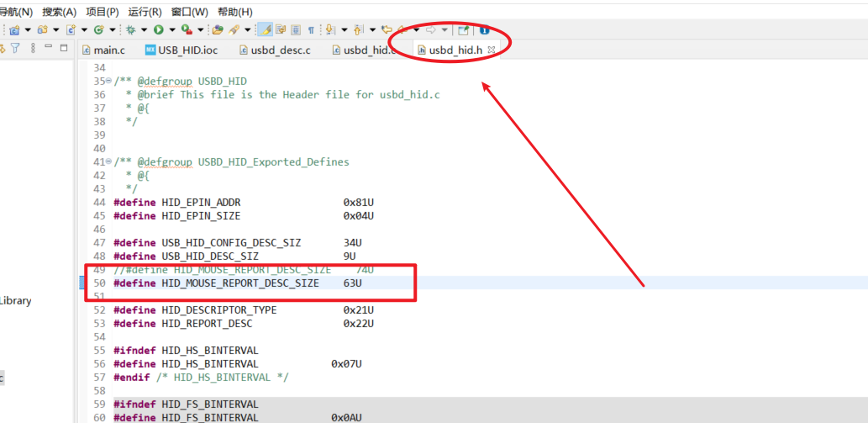This screenshot has height=423, width=868.
Task: Switch to the usbd_hid.c tab
Action: 364,50
